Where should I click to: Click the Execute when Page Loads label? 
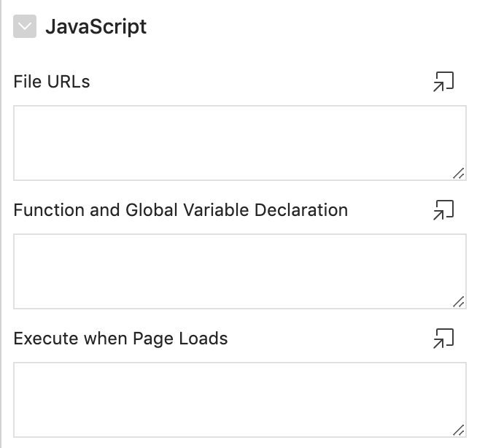(120, 339)
